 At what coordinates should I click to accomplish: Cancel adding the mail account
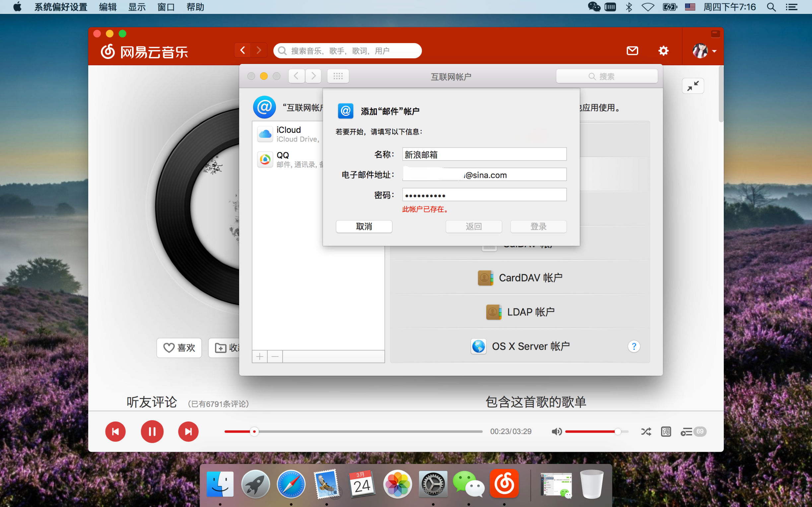(364, 227)
